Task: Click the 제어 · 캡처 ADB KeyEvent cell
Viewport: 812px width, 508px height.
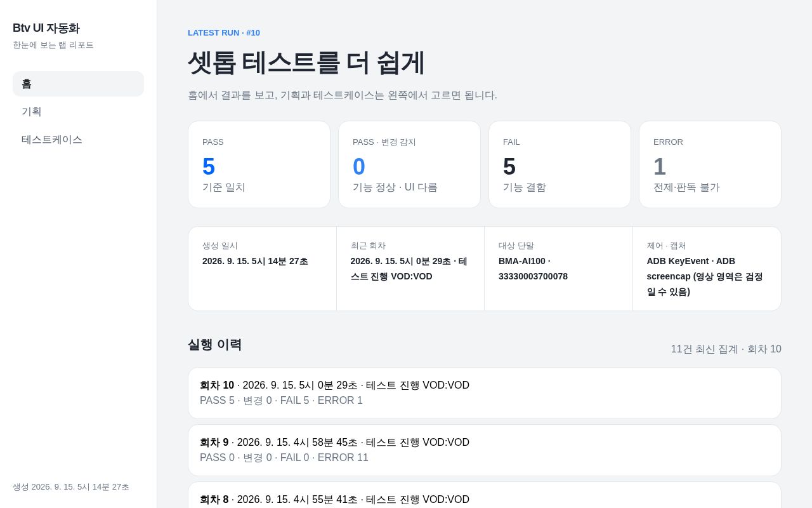Action: point(707,269)
